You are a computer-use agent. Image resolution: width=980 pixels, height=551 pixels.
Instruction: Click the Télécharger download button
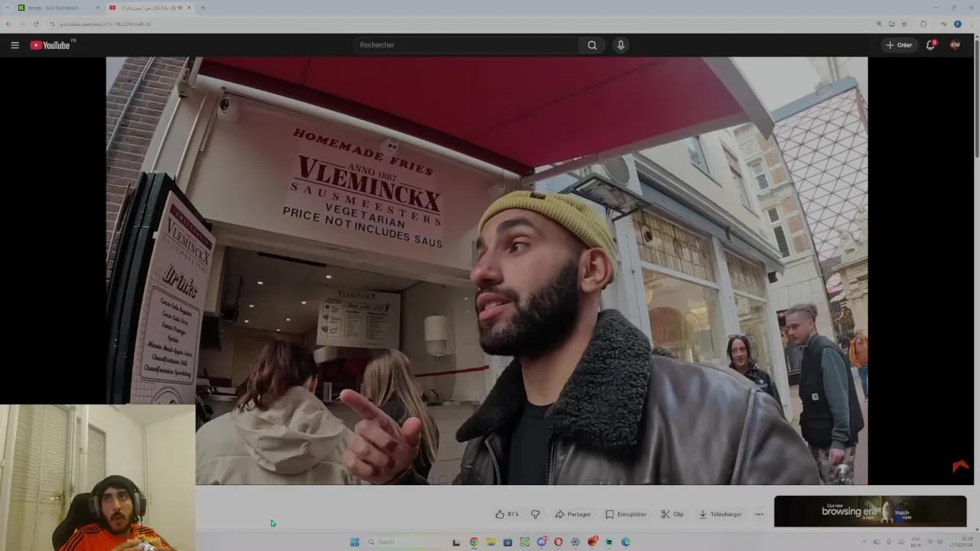(720, 514)
